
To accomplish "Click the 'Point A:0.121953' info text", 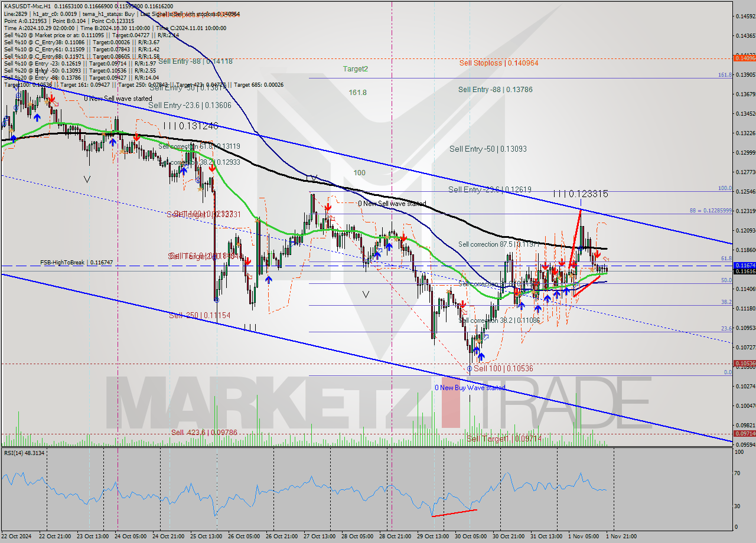I will 26,21.
